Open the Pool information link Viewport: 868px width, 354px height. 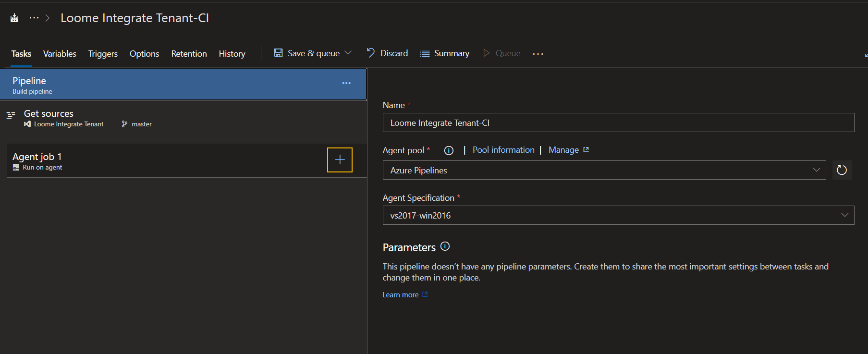[503, 150]
